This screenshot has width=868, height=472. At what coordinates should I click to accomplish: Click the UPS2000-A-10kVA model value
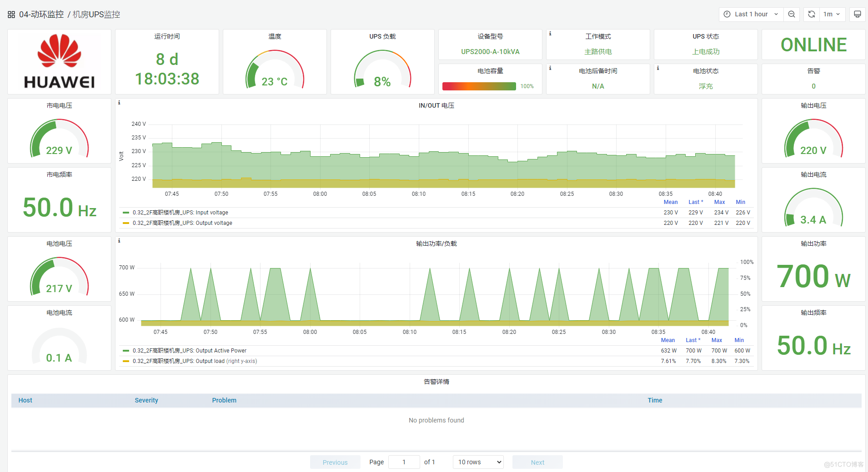[x=490, y=52]
